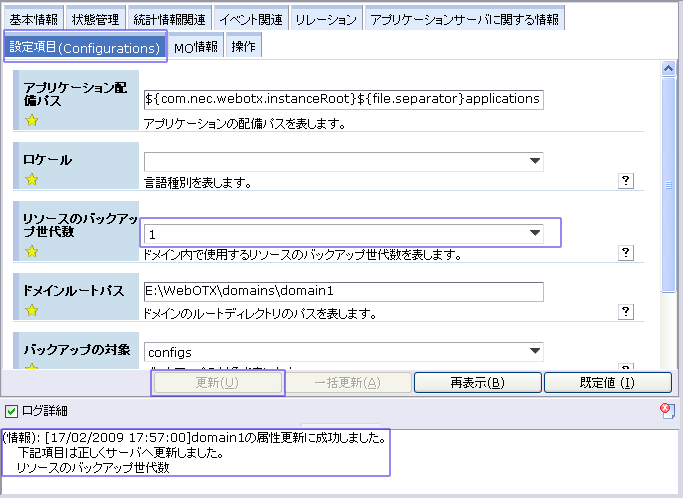Expand the バックアップの対象 dropdown showing configs
This screenshot has height=498, width=683.
tap(534, 351)
